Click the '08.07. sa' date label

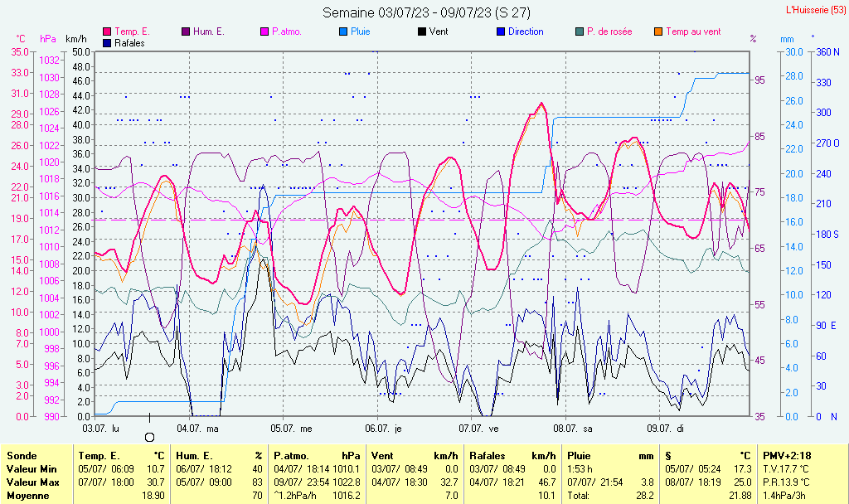573,429
